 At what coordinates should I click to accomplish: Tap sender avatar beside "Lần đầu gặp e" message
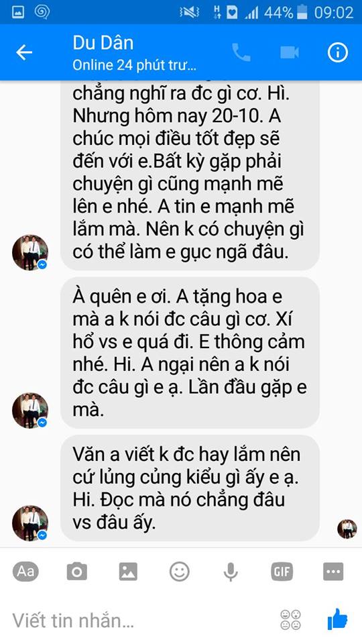point(30,411)
